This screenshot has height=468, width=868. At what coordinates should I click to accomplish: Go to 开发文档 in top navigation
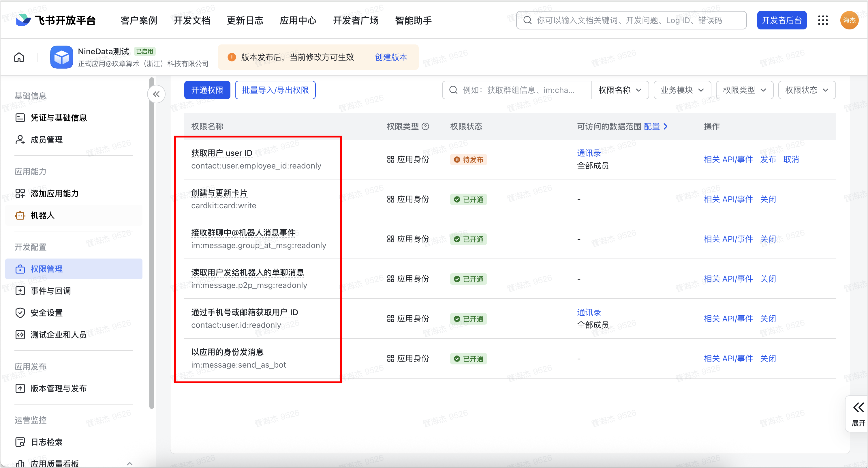point(192,20)
